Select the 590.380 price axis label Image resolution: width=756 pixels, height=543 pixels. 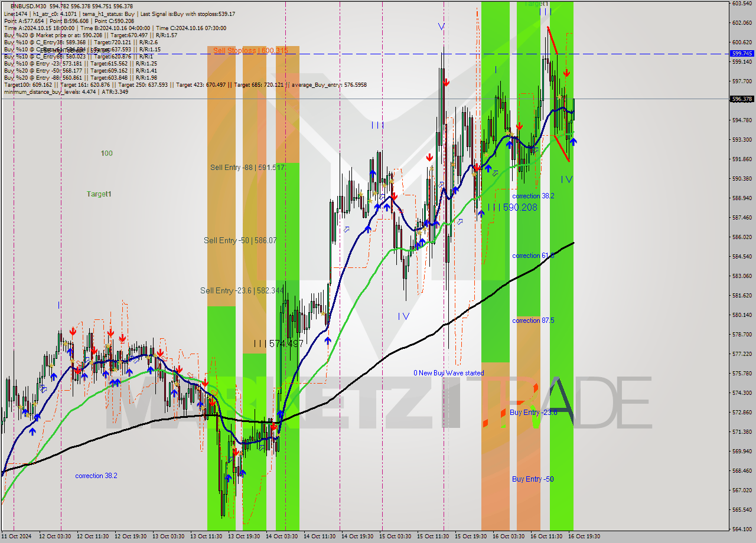click(741, 178)
